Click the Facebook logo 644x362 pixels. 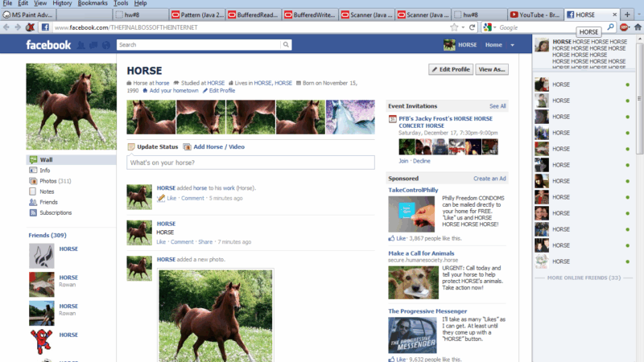click(x=48, y=45)
